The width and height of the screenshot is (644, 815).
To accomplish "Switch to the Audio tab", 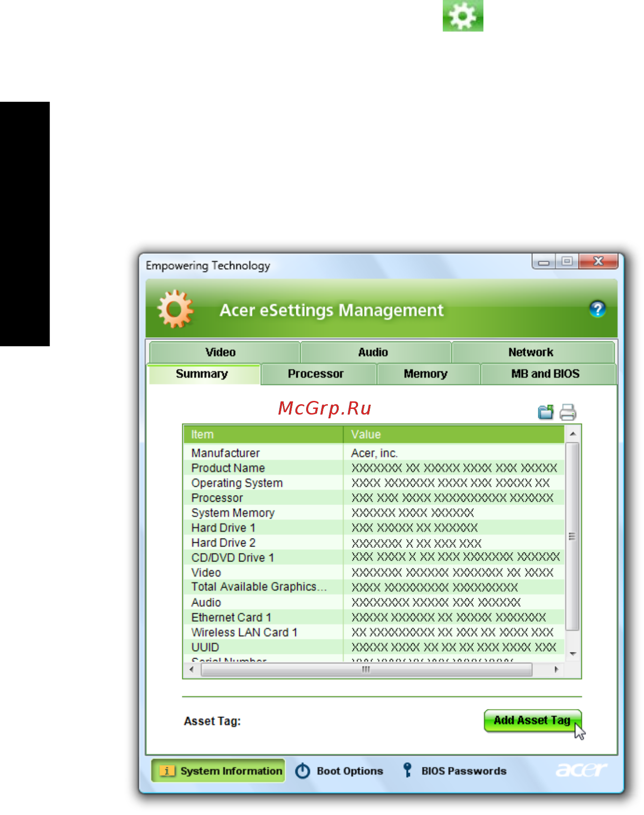I will coord(375,352).
